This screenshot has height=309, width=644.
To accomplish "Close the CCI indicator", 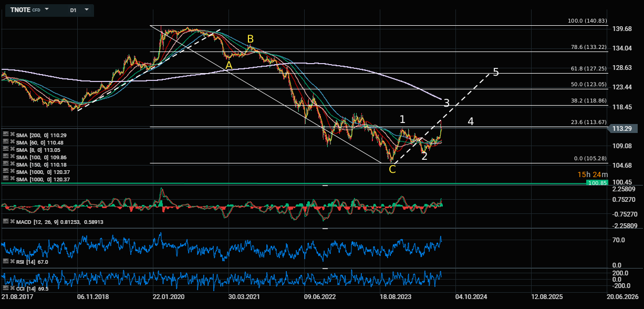I will [12, 289].
